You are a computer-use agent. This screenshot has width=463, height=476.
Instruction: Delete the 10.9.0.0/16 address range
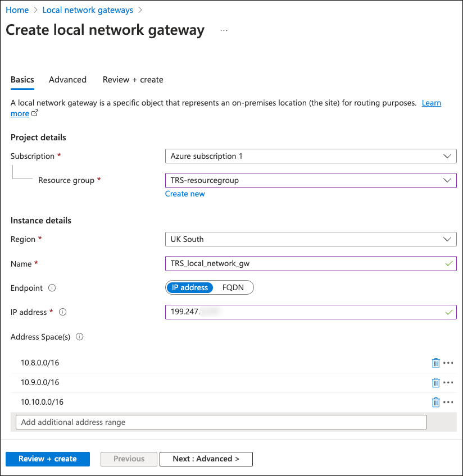435,382
